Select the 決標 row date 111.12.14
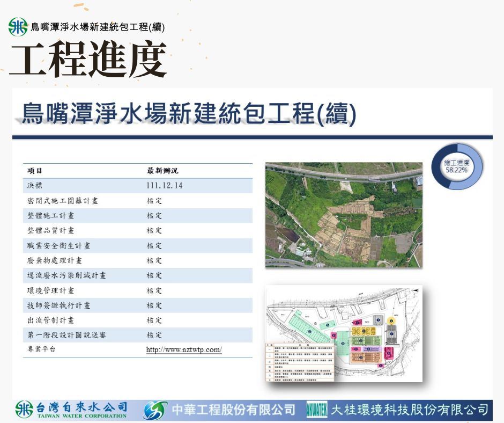This screenshot has height=423, width=504. click(x=164, y=186)
